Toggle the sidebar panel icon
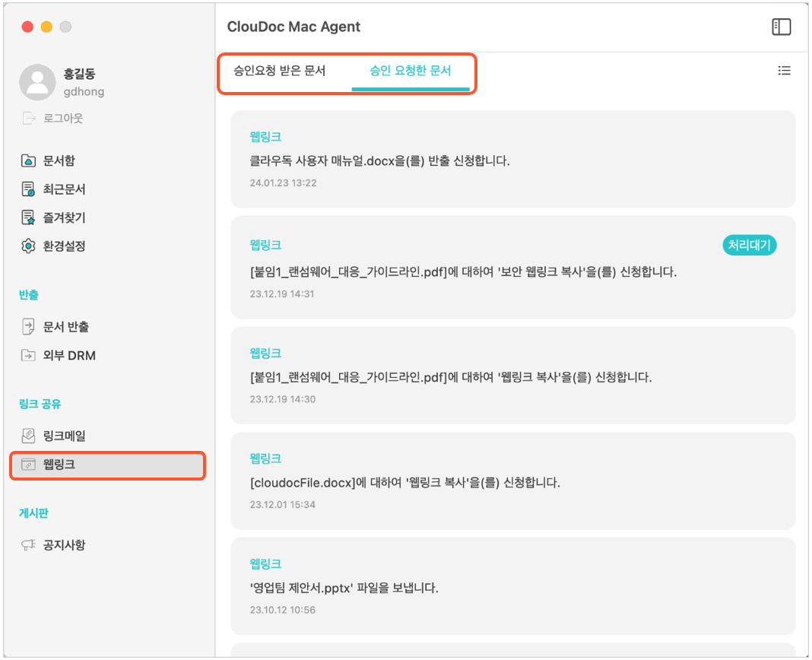The image size is (812, 660). pos(782,27)
